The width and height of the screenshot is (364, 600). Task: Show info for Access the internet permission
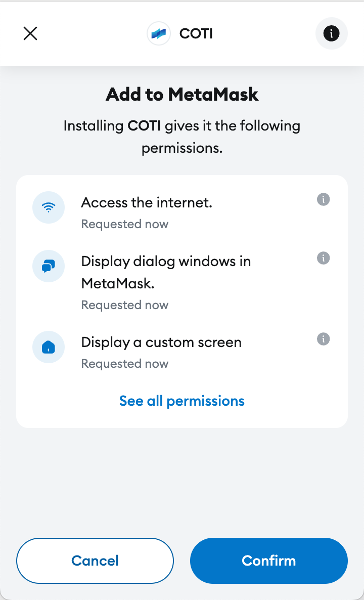(324, 199)
